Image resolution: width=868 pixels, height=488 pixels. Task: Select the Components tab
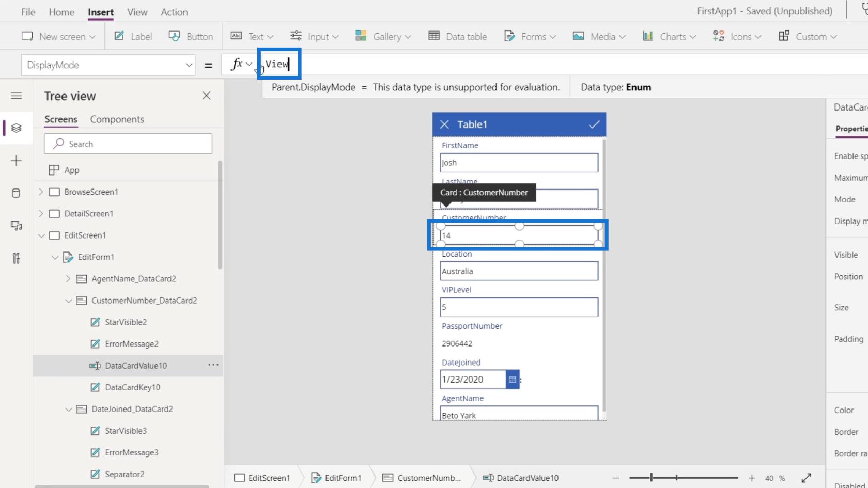[117, 119]
